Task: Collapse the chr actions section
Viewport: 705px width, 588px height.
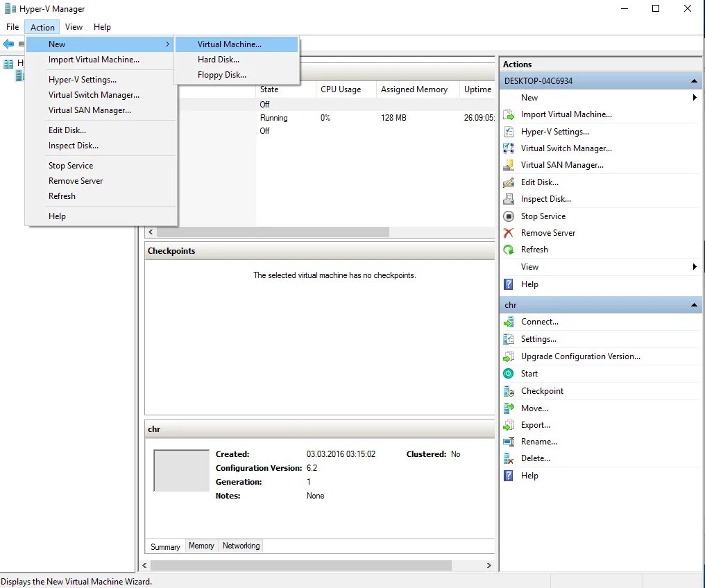Action: (x=694, y=305)
